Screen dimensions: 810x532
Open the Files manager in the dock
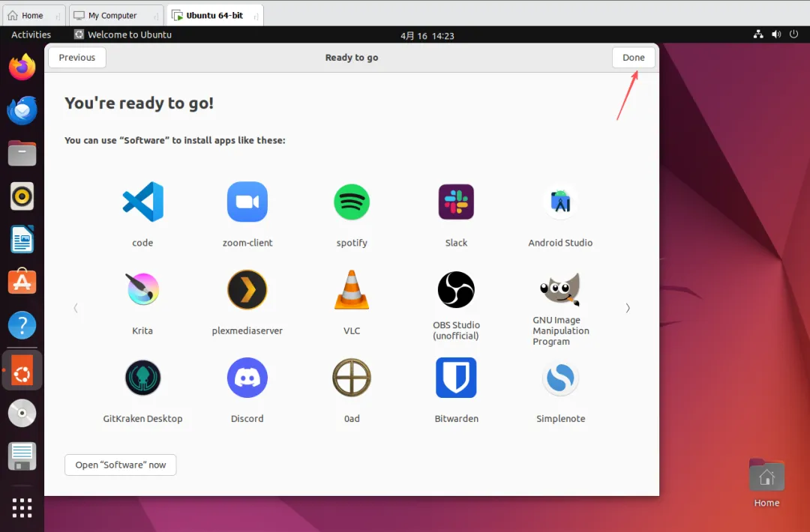[22, 154]
